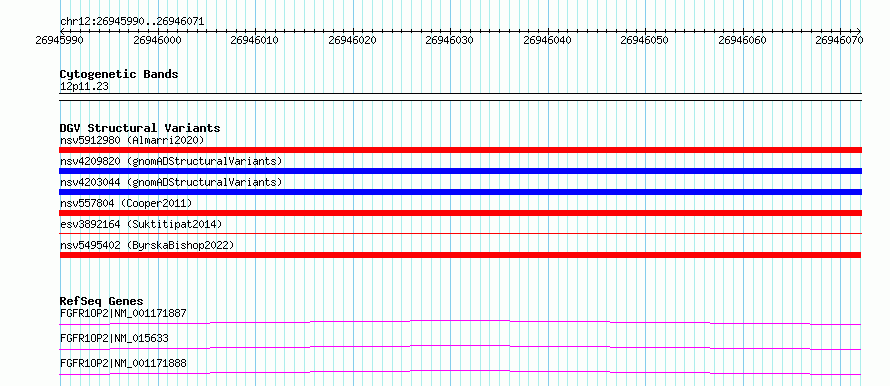
Task: Click the Cytogenetic Bands track title
Action: [119, 74]
